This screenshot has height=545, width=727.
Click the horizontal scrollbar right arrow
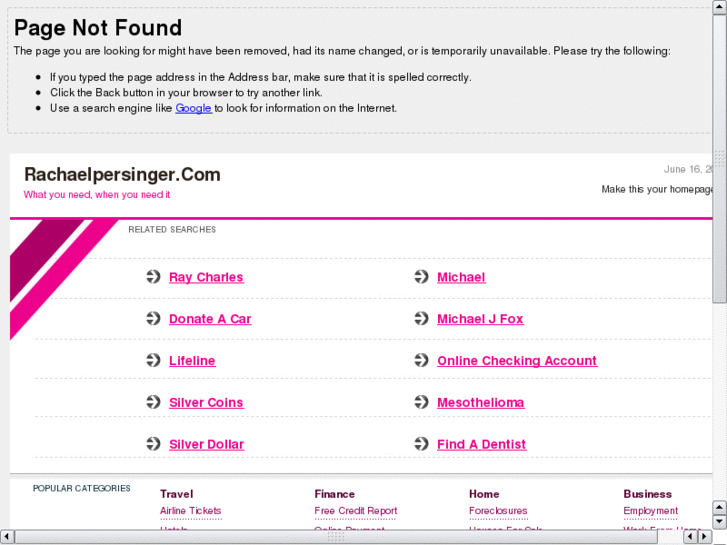pyautogui.click(x=704, y=537)
